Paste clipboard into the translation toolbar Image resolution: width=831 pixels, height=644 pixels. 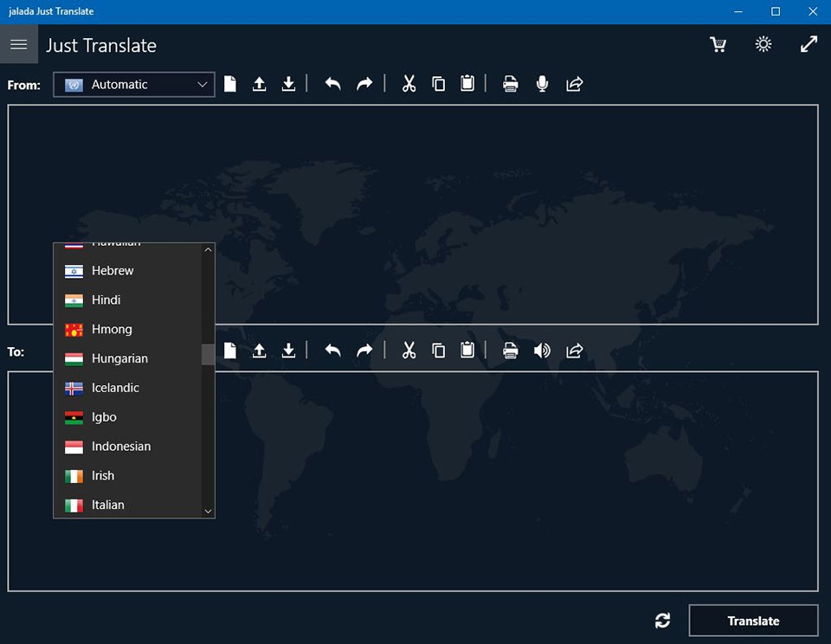(467, 351)
